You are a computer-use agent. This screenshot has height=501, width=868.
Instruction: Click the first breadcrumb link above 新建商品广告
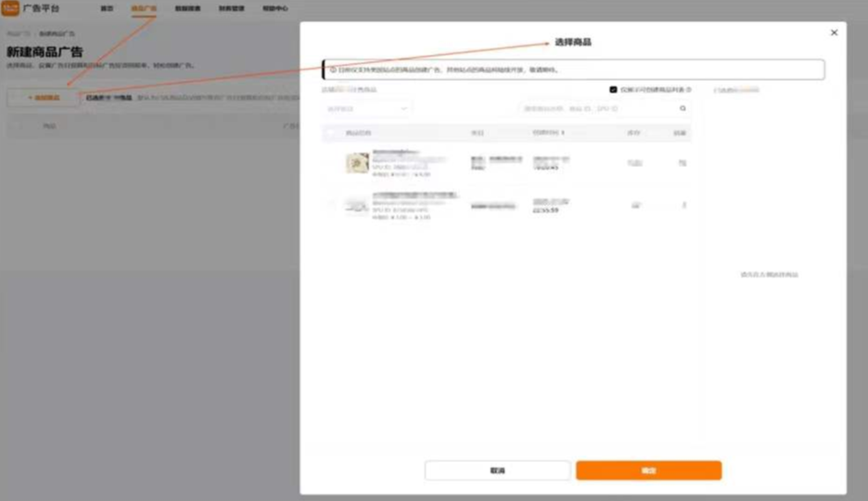point(18,33)
